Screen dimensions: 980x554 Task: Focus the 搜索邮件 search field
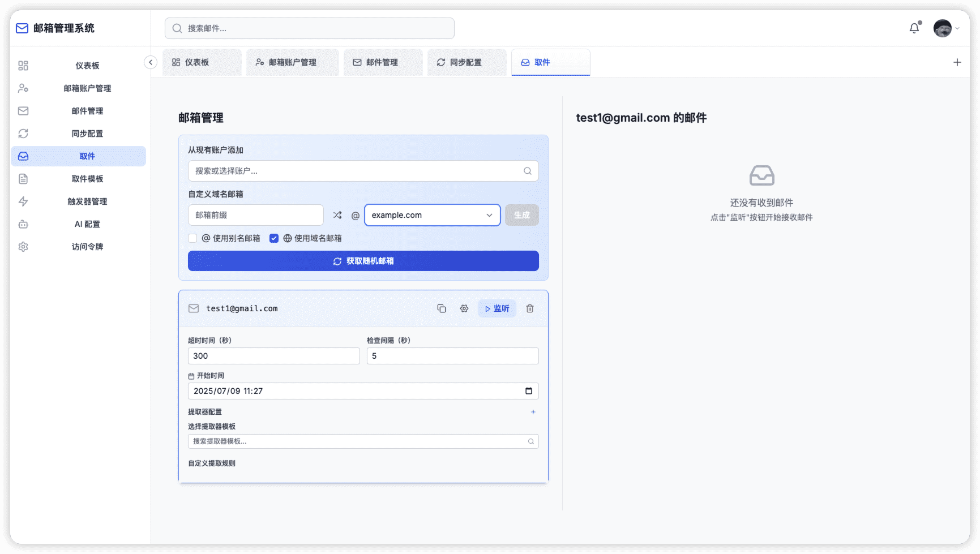pyautogui.click(x=310, y=28)
